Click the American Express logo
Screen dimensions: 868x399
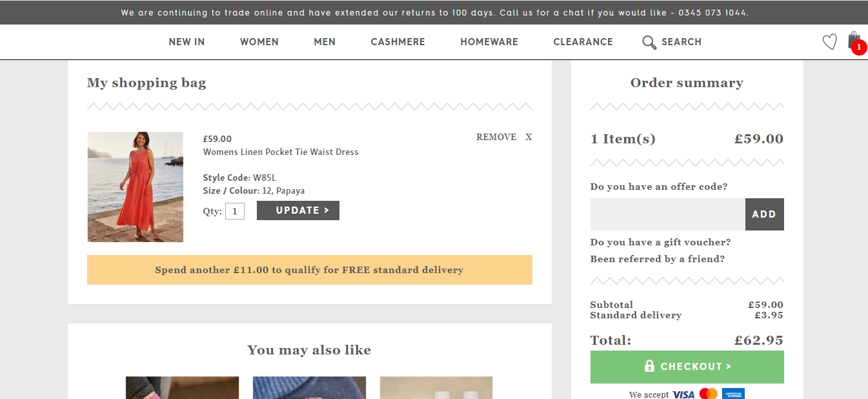[x=733, y=394]
